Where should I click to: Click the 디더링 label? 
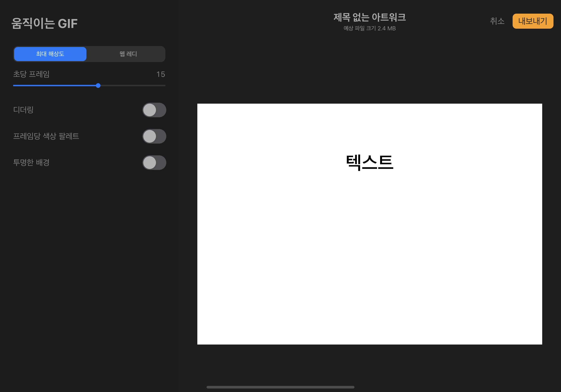(x=23, y=110)
